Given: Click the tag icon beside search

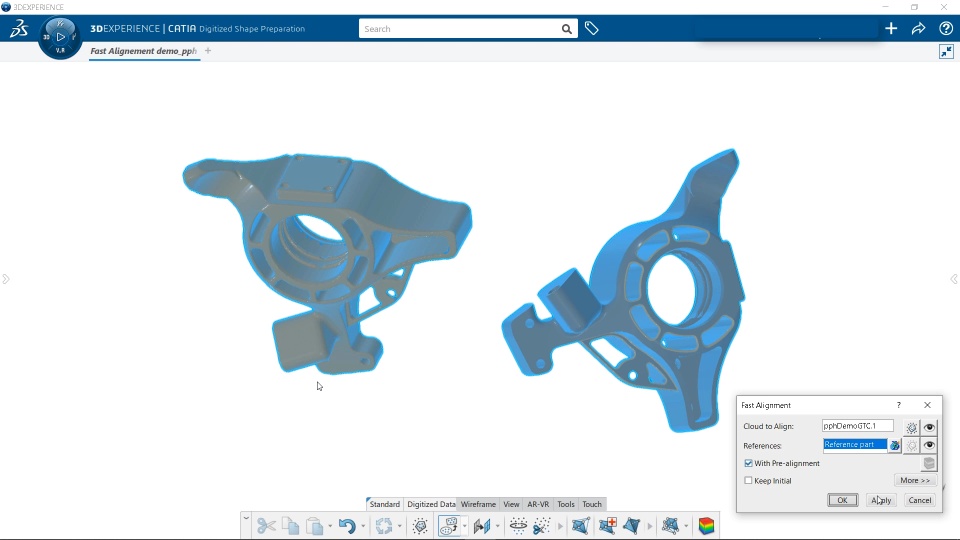Looking at the screenshot, I should (591, 28).
